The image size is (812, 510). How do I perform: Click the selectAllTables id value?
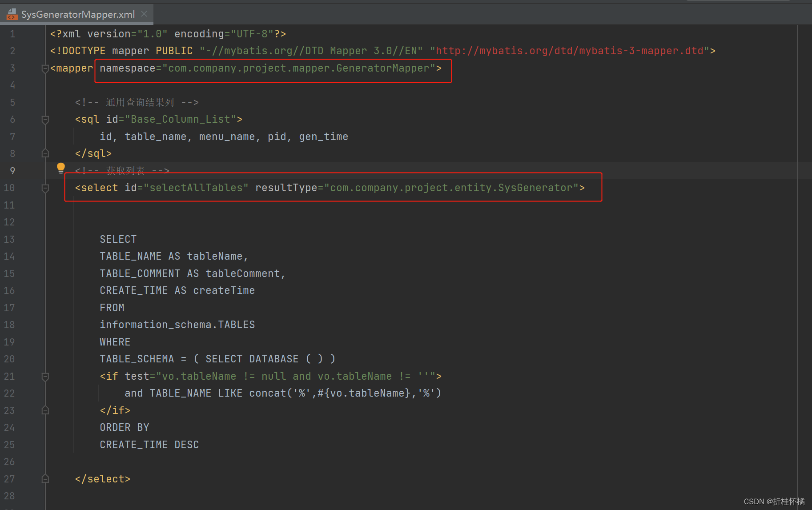pyautogui.click(x=196, y=188)
